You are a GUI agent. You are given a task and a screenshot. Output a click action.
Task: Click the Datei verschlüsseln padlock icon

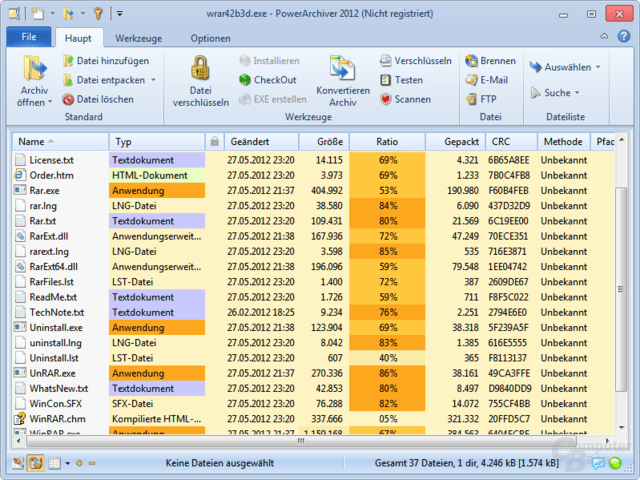tap(200, 68)
